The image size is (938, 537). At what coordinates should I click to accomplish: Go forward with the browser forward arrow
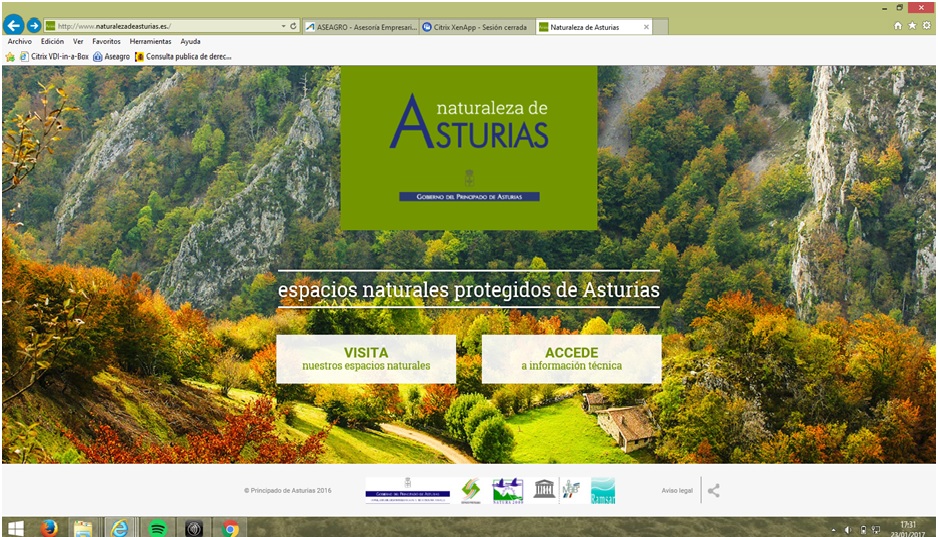pos(34,26)
